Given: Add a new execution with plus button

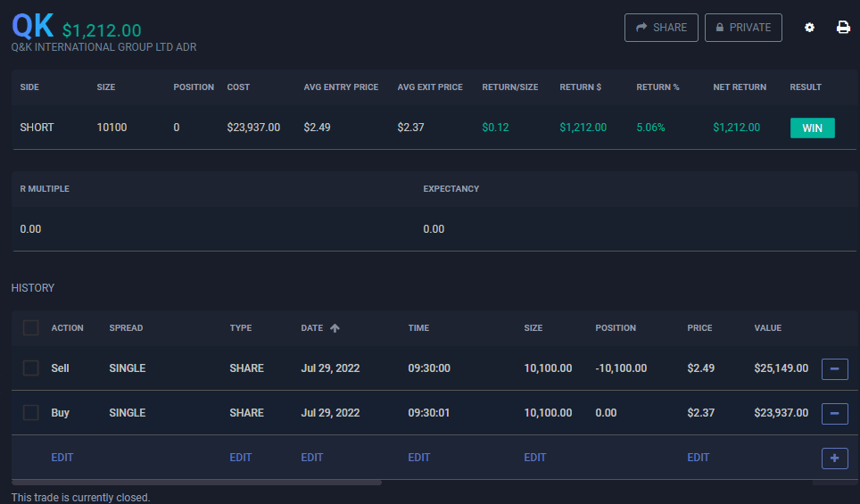Looking at the screenshot, I should point(834,458).
